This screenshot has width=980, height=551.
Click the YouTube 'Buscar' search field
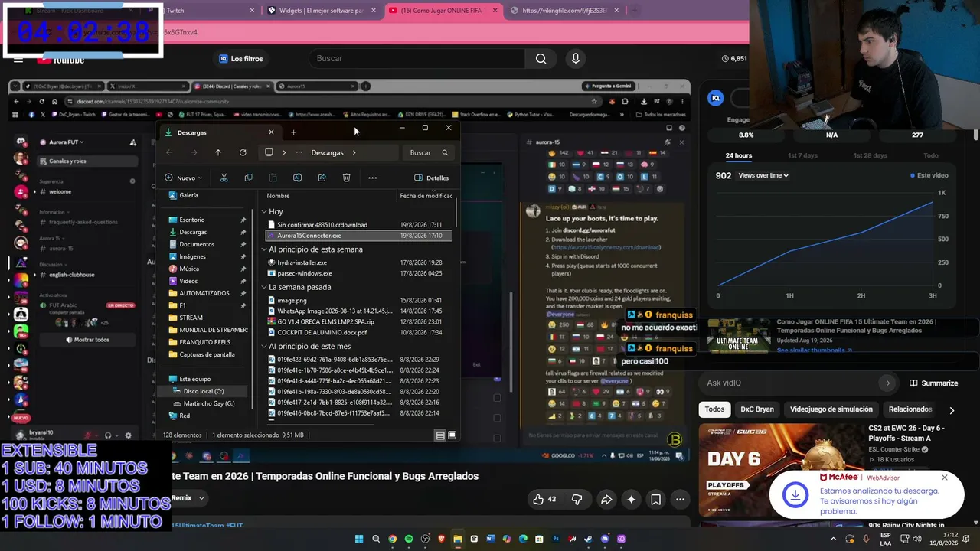(x=417, y=59)
